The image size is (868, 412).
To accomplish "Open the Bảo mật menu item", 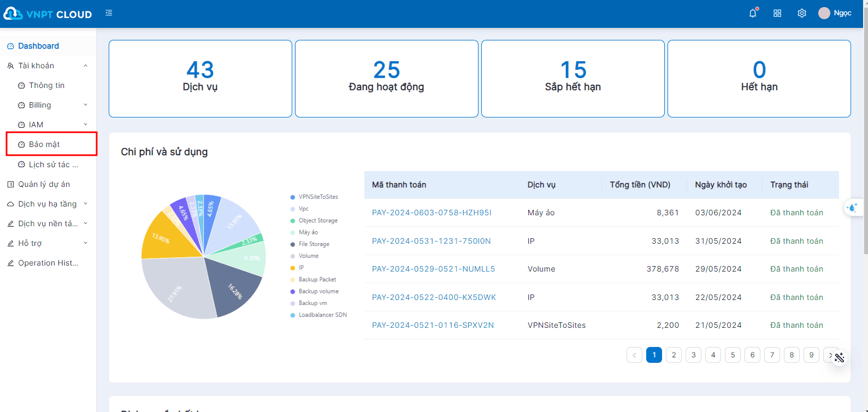I will click(44, 144).
